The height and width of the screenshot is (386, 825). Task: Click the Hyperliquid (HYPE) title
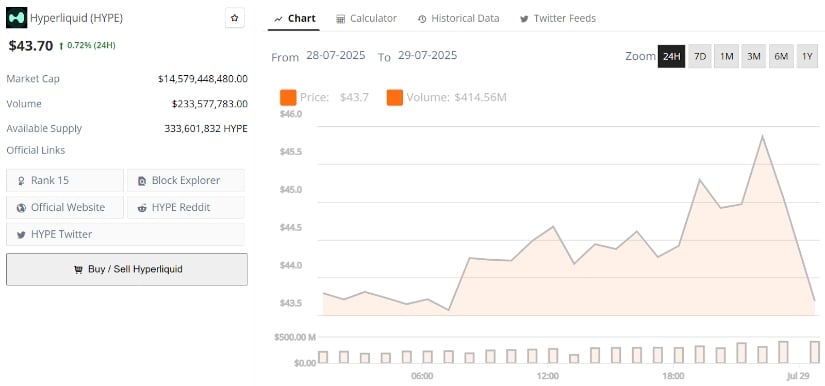tap(76, 18)
